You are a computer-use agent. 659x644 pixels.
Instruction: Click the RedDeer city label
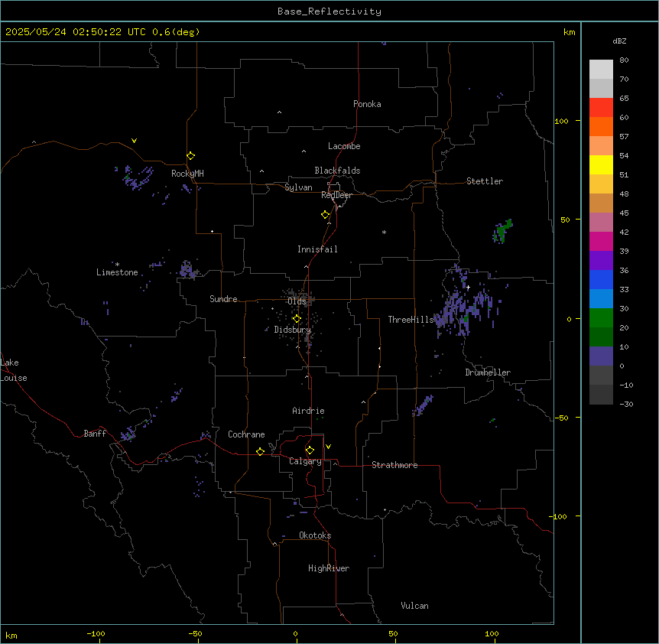coord(336,195)
